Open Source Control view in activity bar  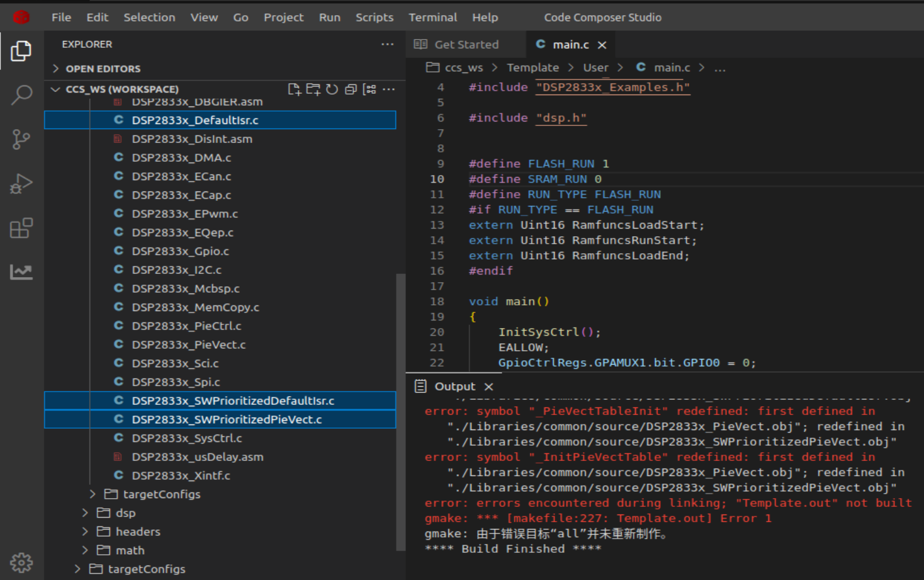coord(21,139)
